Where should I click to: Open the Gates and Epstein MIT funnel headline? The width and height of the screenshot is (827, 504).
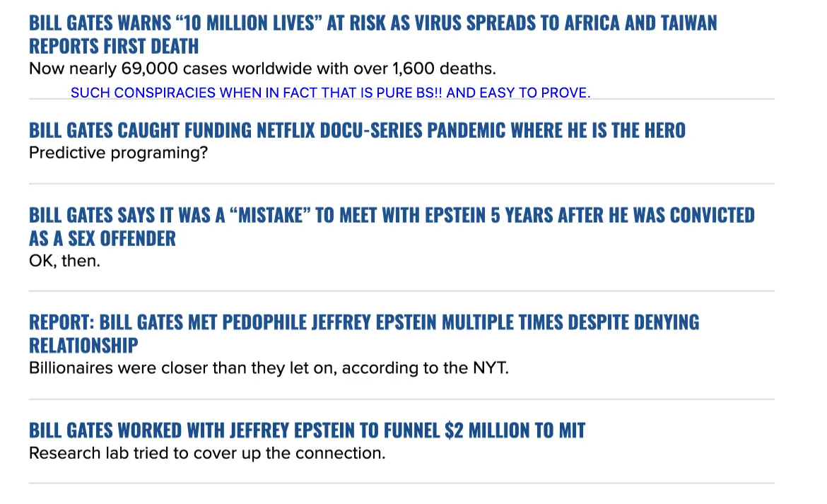click(307, 430)
